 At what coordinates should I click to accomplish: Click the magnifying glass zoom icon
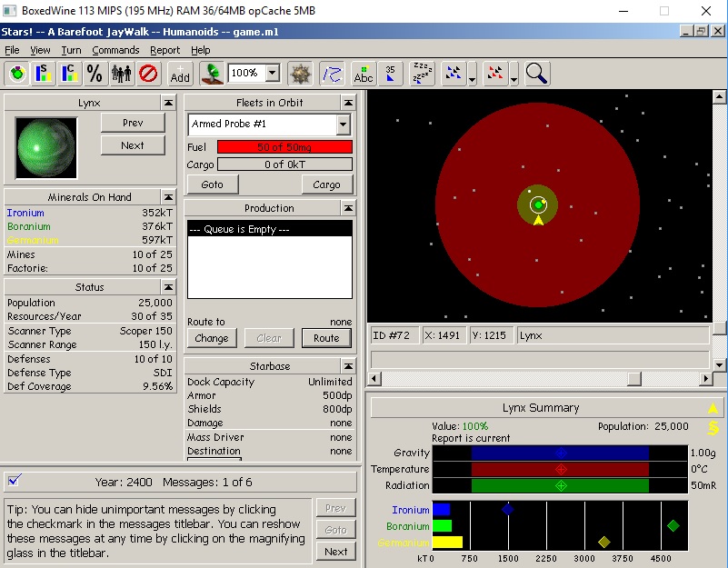[x=536, y=74]
